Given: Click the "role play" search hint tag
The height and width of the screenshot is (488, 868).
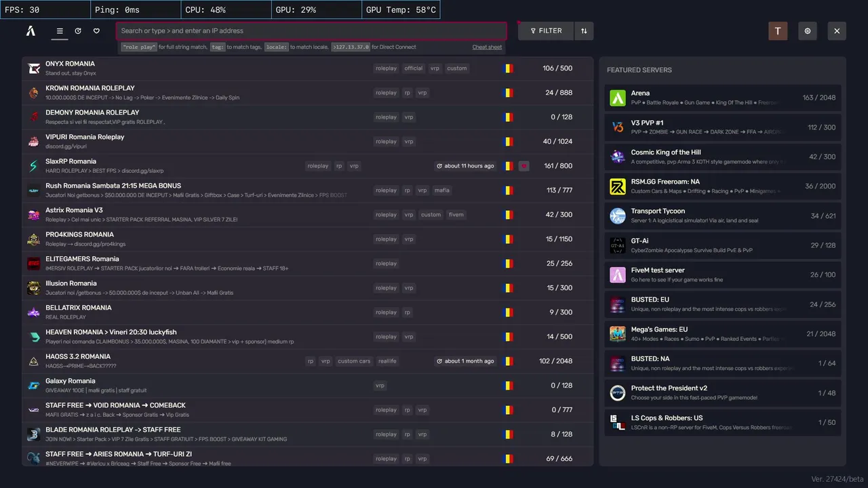Looking at the screenshot, I should [x=139, y=47].
